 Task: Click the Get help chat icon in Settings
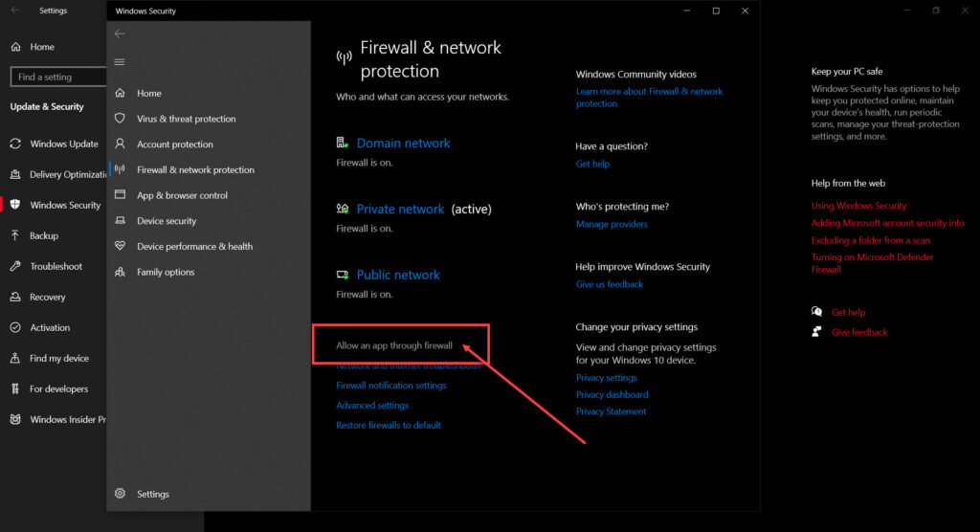[x=817, y=311]
